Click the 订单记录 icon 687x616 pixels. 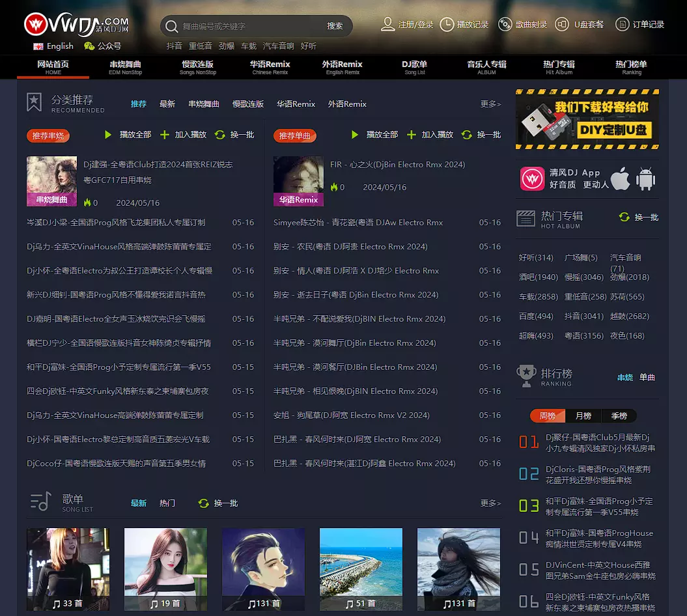[622, 25]
